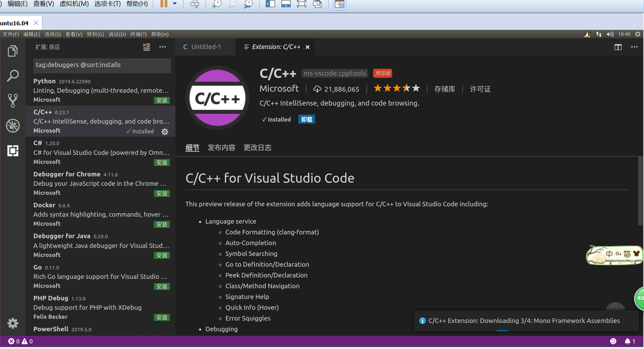The width and height of the screenshot is (644, 349).
Task: Split the editor to the right
Action: click(x=618, y=47)
